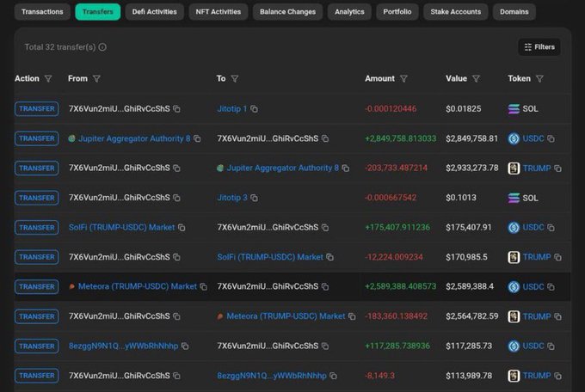The image size is (585, 392).
Task: Open the To column filter
Action: (235, 79)
